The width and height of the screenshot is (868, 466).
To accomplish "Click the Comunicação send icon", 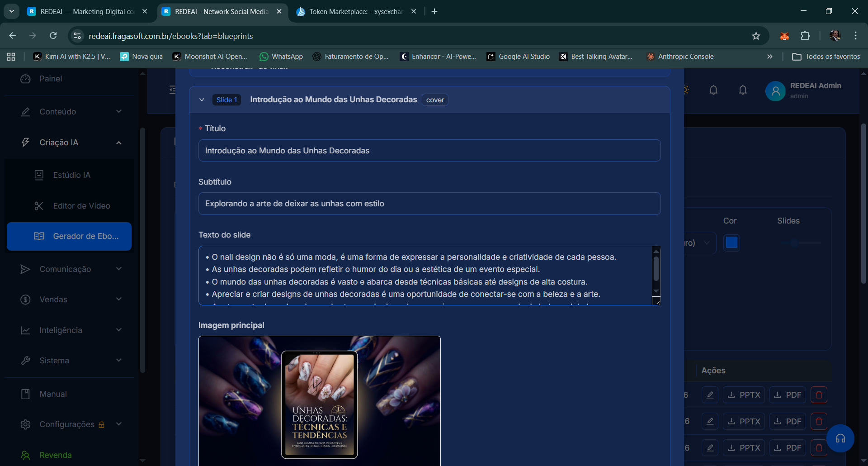I will 25,269.
